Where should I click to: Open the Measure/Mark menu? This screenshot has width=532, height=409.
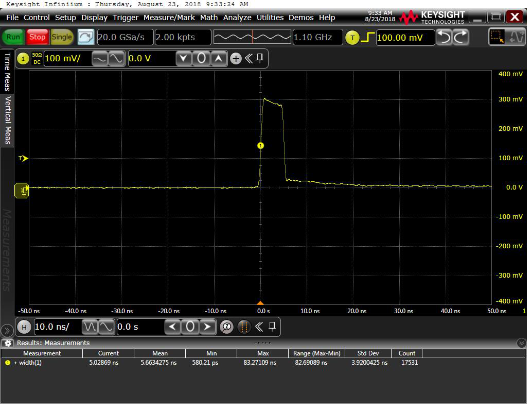[169, 18]
